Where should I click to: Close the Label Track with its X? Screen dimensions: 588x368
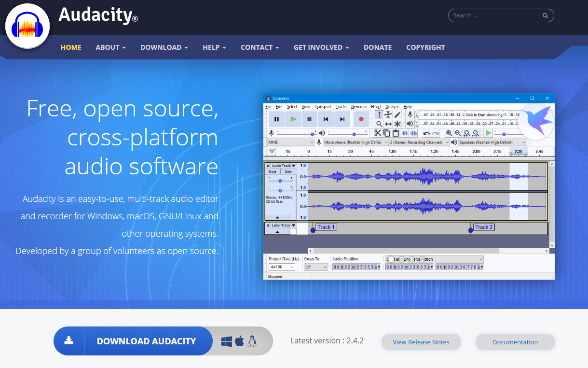[268, 226]
